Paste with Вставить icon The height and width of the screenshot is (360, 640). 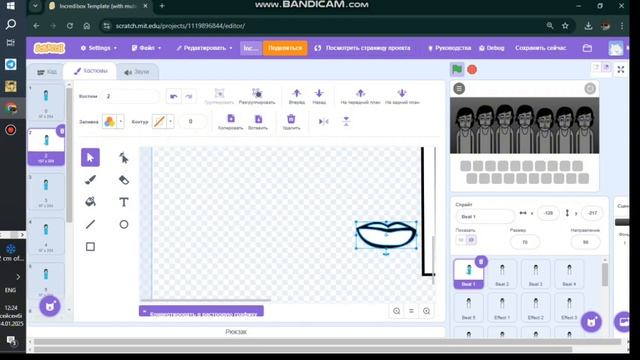click(x=258, y=122)
